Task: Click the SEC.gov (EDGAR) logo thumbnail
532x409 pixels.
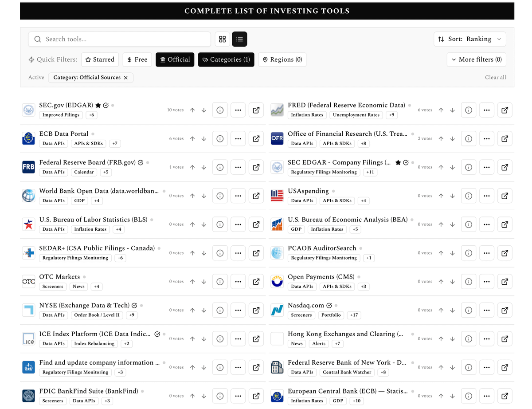Action: point(28,110)
